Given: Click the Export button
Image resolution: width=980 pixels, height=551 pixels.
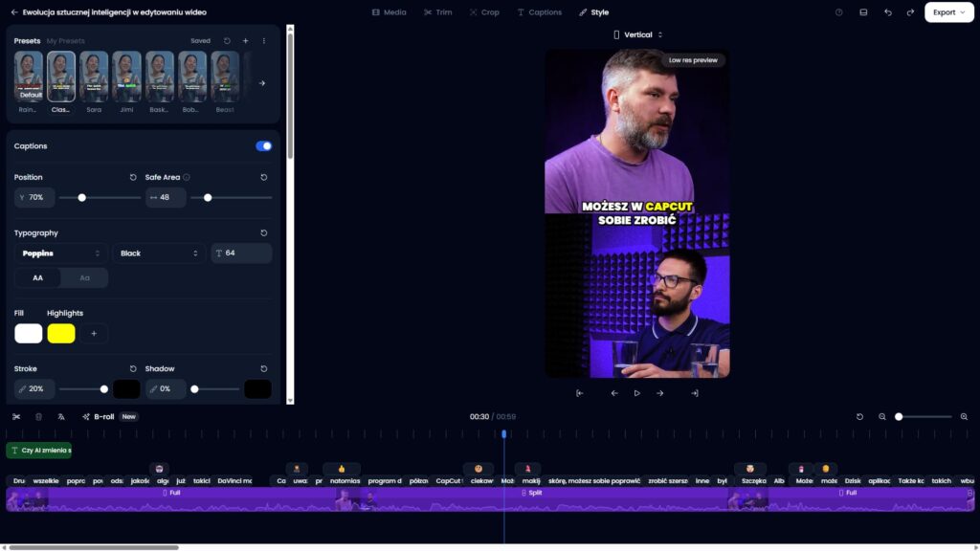Looking at the screenshot, I should (x=948, y=12).
